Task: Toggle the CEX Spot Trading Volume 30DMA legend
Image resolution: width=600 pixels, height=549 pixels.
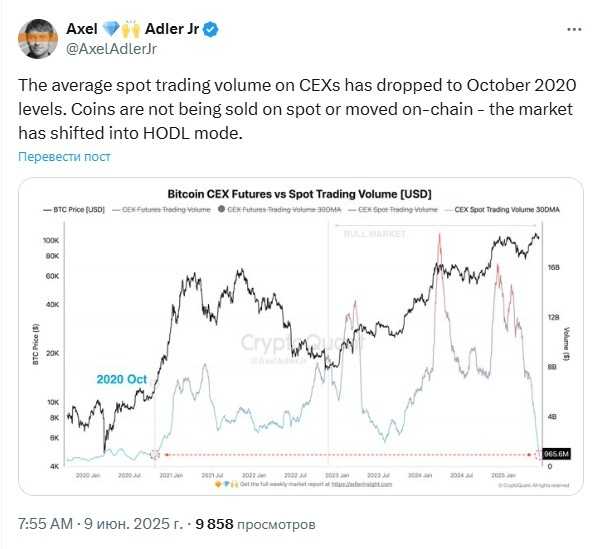Action: pyautogui.click(x=502, y=210)
